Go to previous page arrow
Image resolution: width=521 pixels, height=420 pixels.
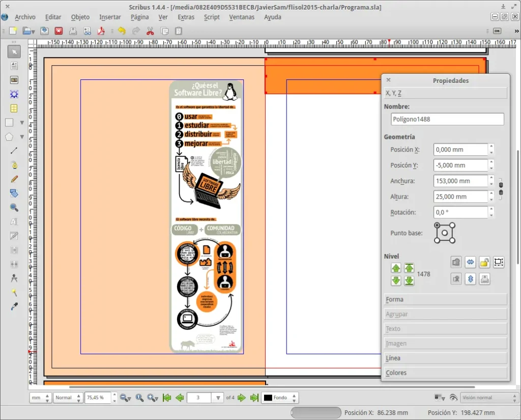tap(180, 398)
